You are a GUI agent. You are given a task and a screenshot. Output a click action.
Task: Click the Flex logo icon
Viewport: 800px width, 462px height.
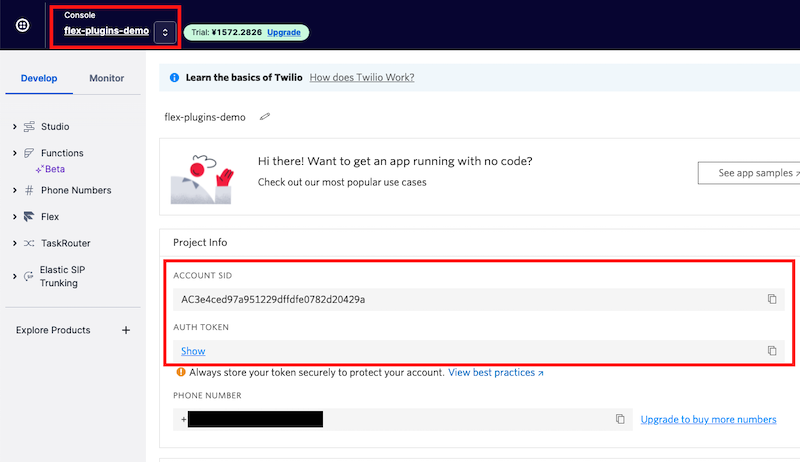point(29,217)
